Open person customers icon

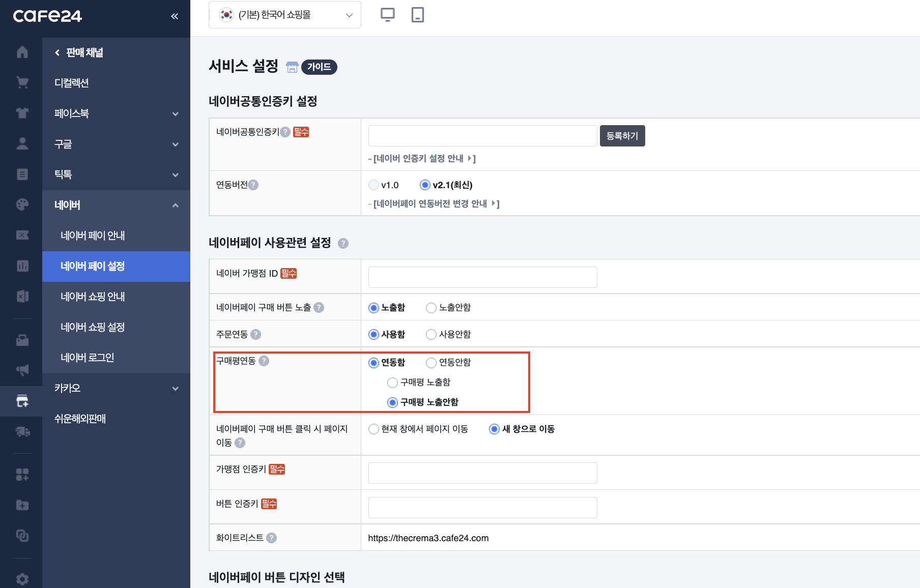(22, 143)
